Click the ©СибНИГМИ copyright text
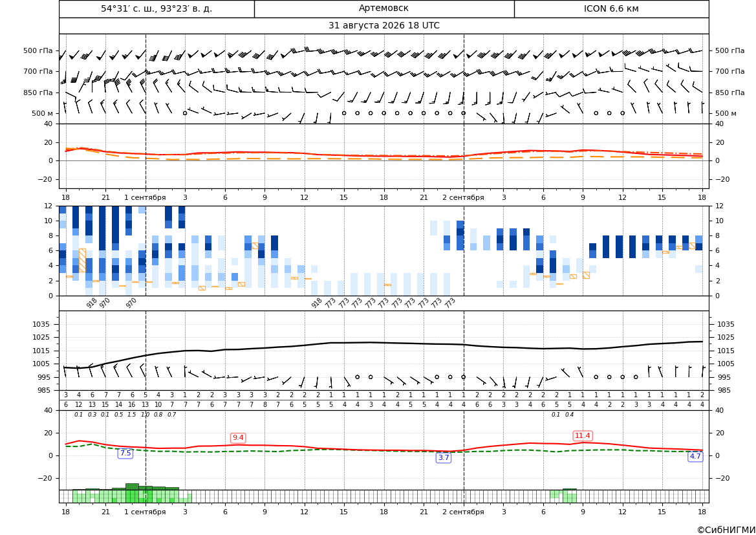756x535 pixels. tap(726, 530)
